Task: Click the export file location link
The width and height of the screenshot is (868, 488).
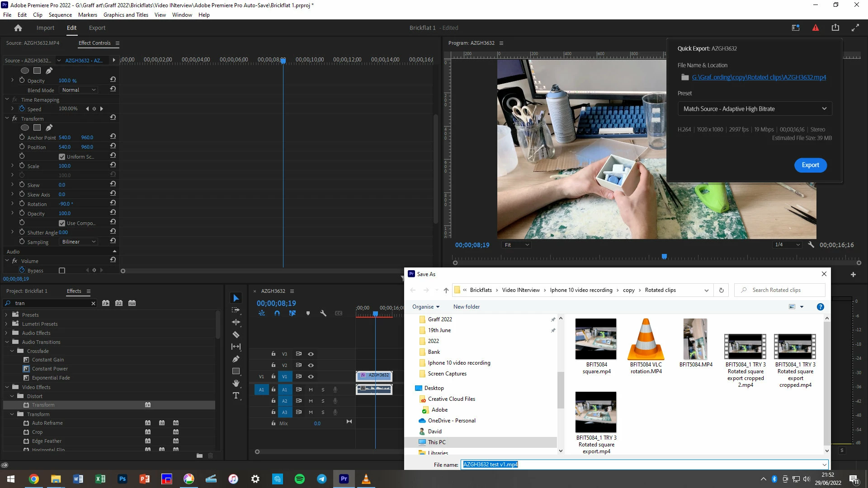Action: 759,77
